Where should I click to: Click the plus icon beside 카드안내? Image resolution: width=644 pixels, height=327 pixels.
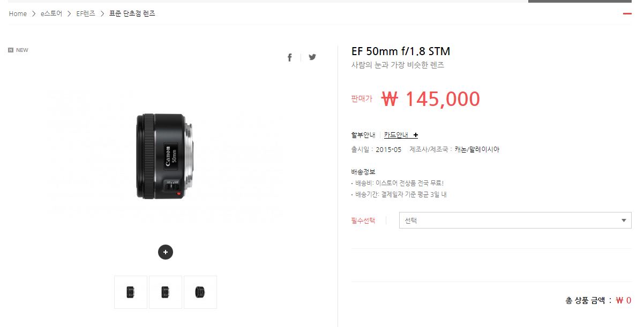point(416,135)
